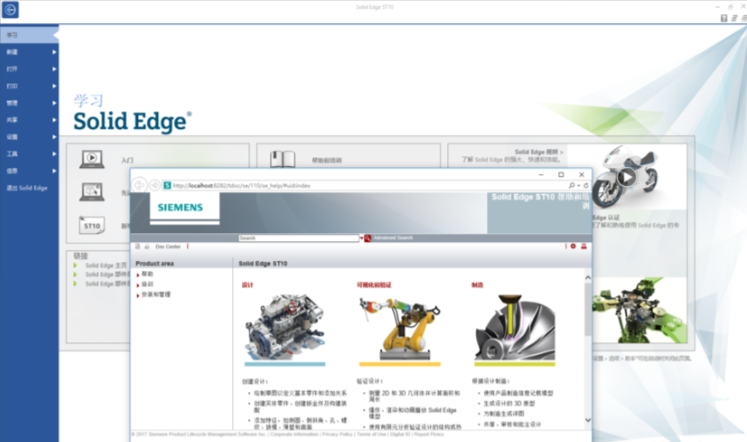Click the print icon in help toolbar
This screenshot has width=747, height=442.
pos(584,246)
